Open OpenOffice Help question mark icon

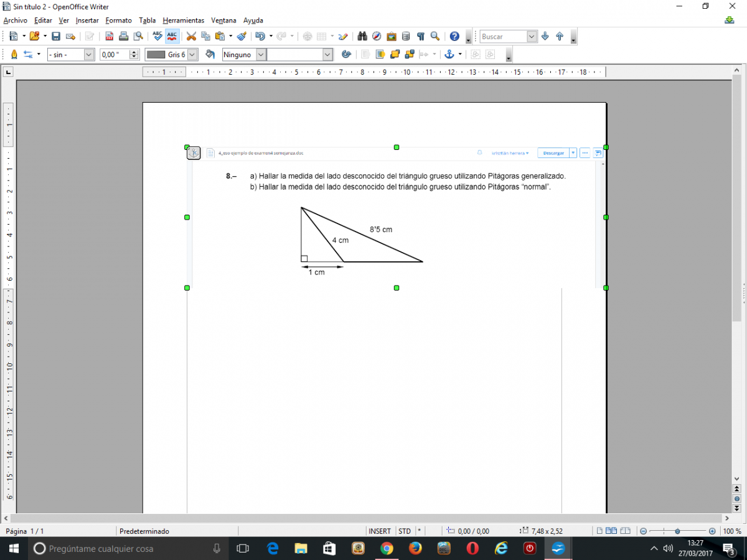click(x=454, y=37)
